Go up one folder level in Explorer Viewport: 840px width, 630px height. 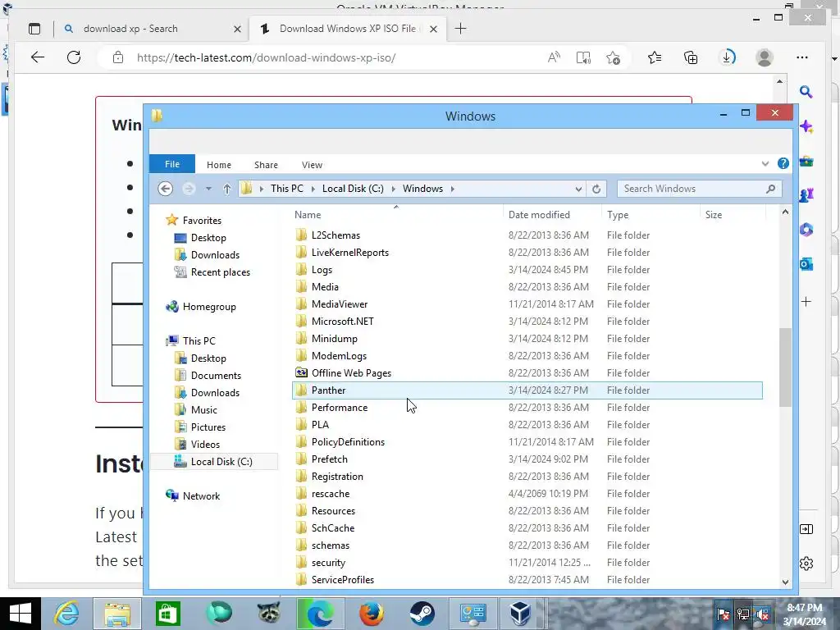click(227, 189)
